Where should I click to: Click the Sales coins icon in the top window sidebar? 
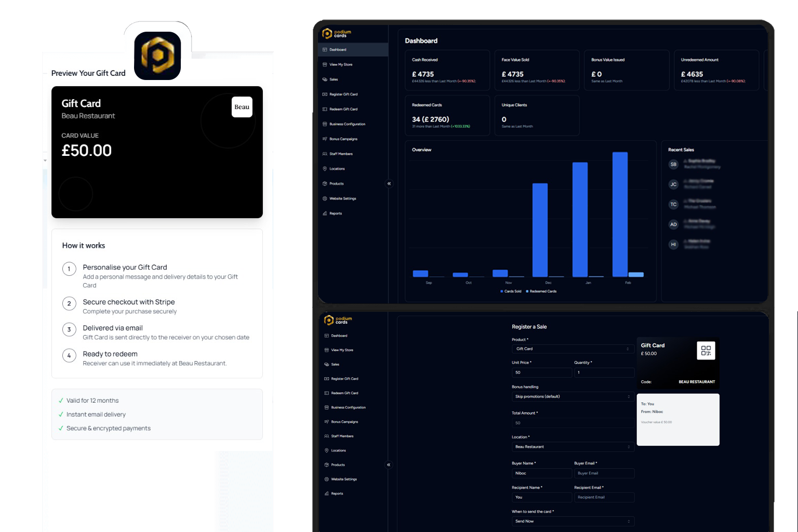[x=325, y=79]
